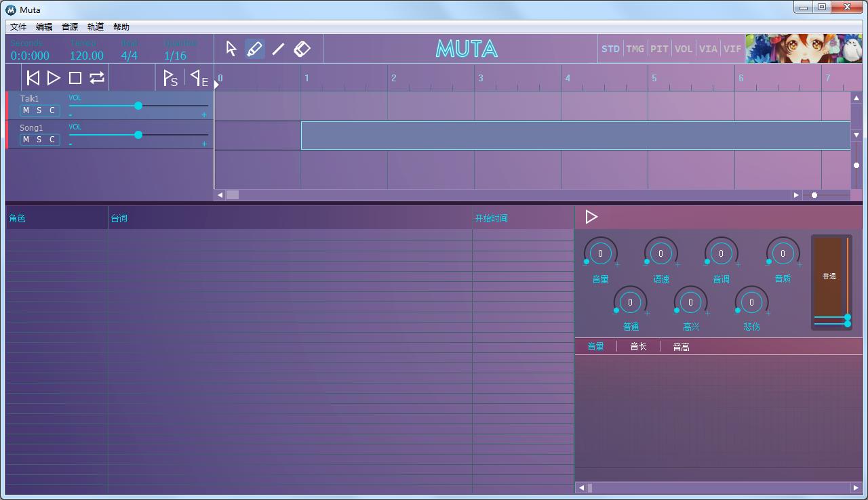Image resolution: width=868 pixels, height=500 pixels.
Task: Toggle C button on Talk1 track
Action: click(52, 110)
